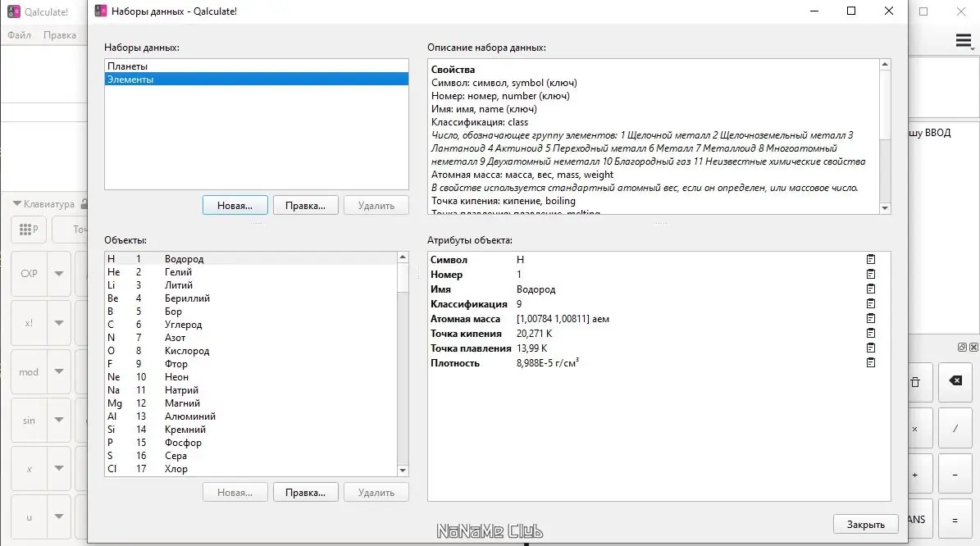Click the Закрыть button
This screenshot has height=546, width=980.
click(x=866, y=524)
